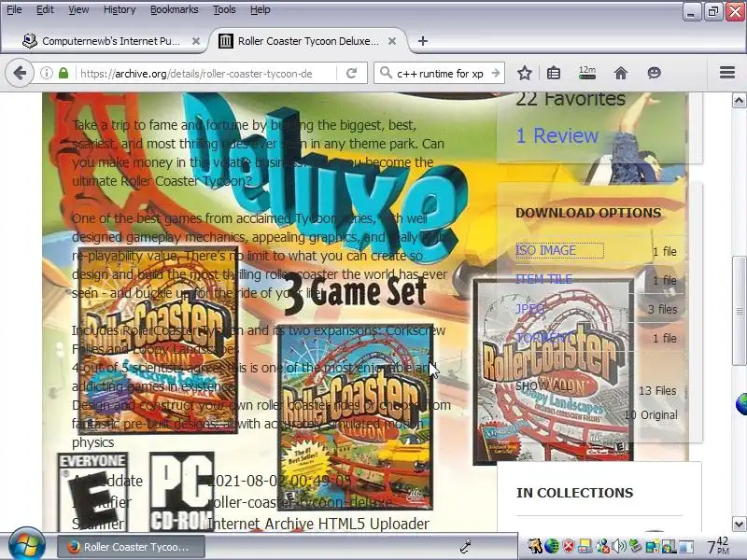Click the '22 Favorites' text
747x560 pixels.
[x=571, y=100]
